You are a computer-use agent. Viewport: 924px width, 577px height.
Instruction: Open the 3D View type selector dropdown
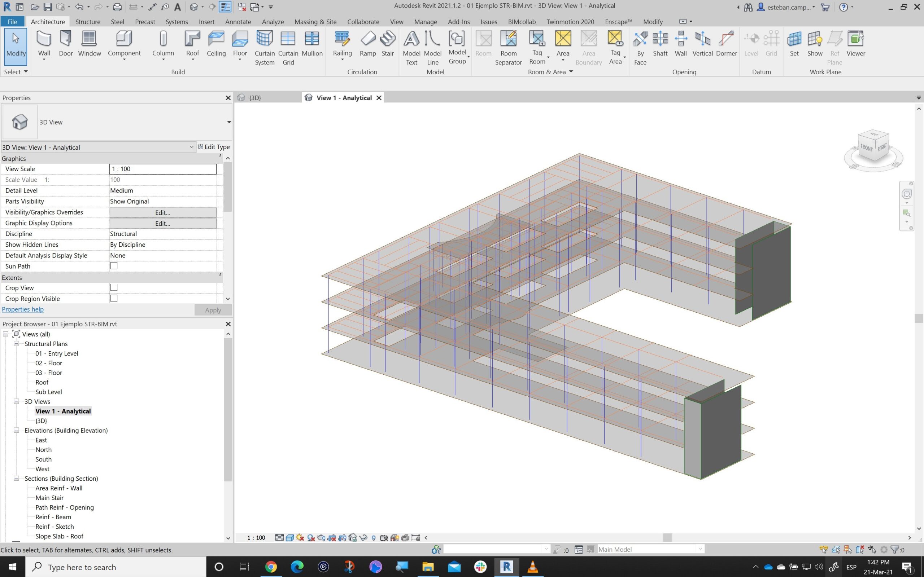coord(229,122)
